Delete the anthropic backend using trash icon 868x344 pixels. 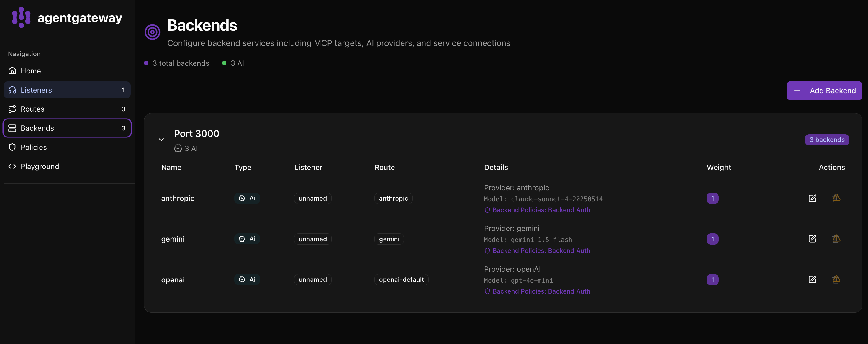click(836, 199)
